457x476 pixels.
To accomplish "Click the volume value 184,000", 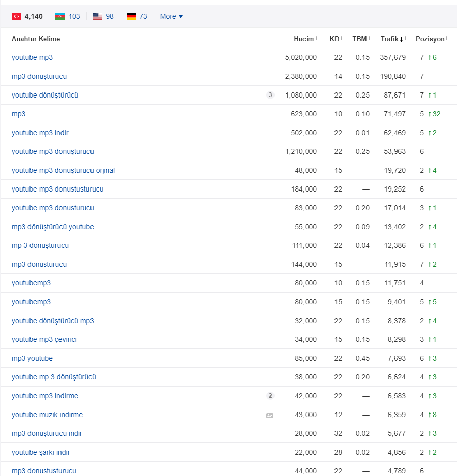I will click(304, 189).
